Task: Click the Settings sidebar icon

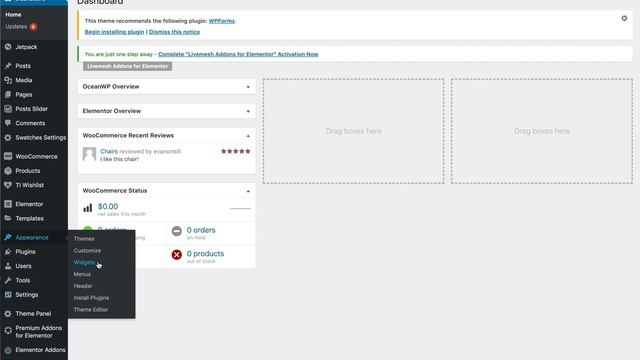Action: coord(8,294)
